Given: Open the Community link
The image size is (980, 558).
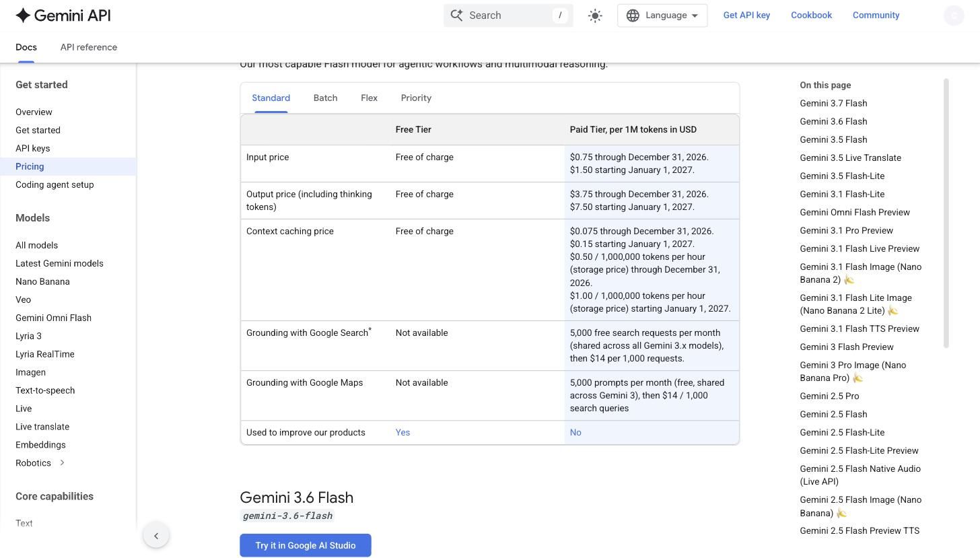Looking at the screenshot, I should click(x=876, y=15).
